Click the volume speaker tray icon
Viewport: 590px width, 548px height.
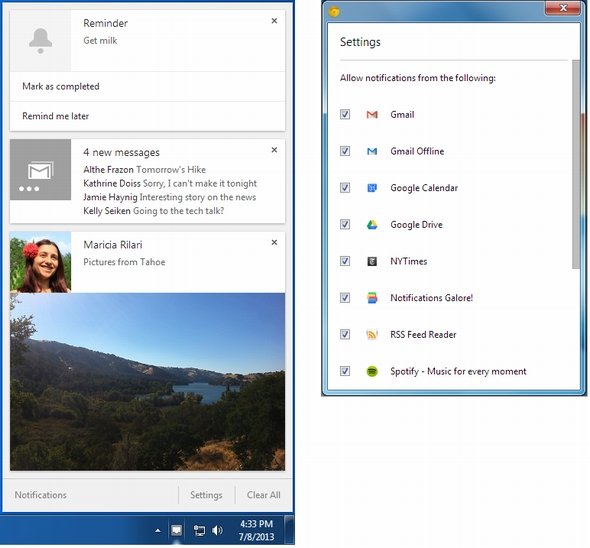[217, 531]
